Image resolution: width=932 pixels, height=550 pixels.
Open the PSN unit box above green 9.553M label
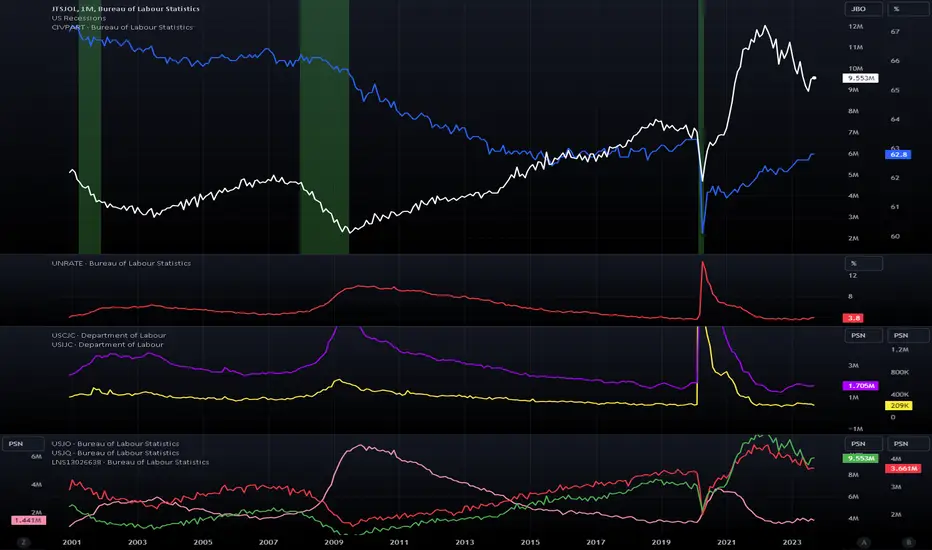864,444
